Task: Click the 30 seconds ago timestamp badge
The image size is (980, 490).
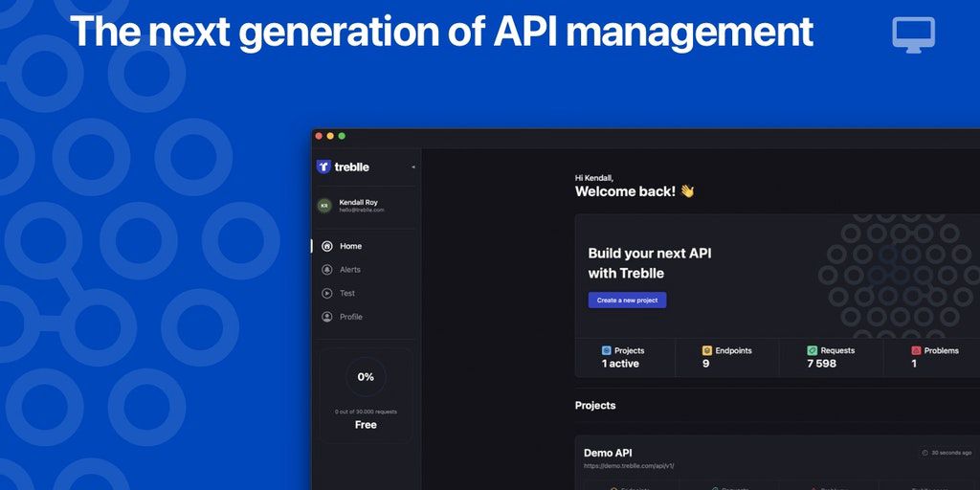Action: [x=947, y=453]
